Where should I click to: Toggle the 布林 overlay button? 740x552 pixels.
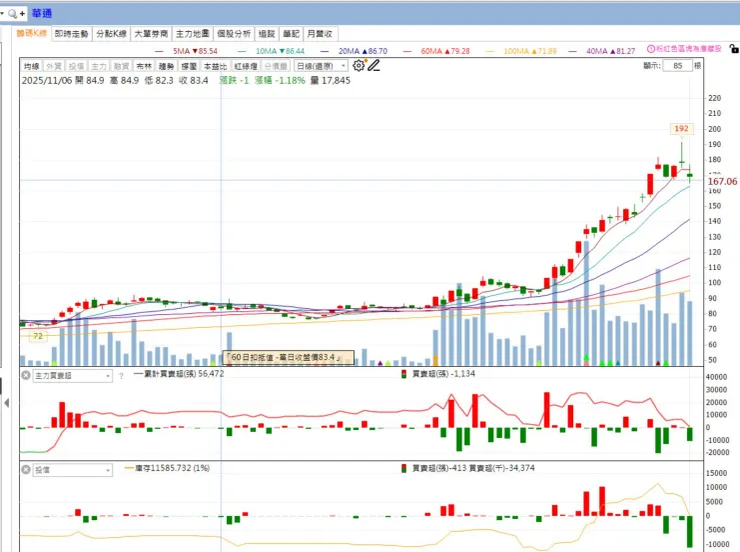144,66
